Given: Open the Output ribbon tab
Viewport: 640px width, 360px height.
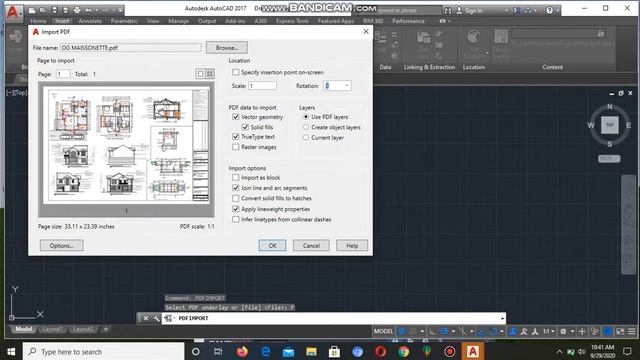Looking at the screenshot, I should (x=207, y=21).
